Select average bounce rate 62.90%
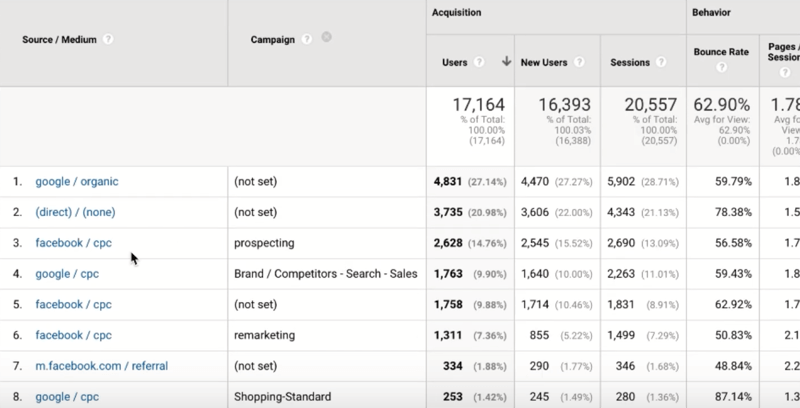This screenshot has width=800, height=408. pyautogui.click(x=721, y=105)
